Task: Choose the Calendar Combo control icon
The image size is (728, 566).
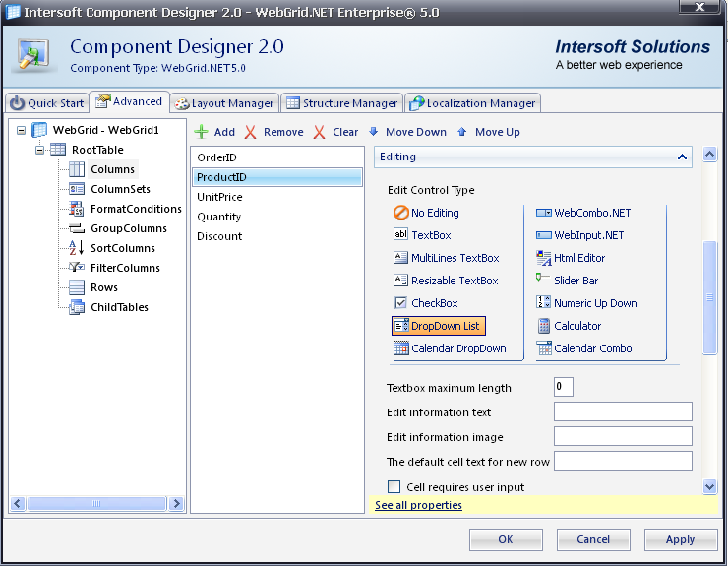Action: 544,348
